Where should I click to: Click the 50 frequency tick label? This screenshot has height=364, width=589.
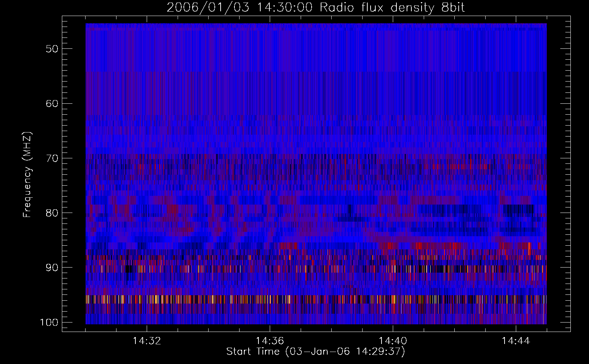tap(52, 49)
